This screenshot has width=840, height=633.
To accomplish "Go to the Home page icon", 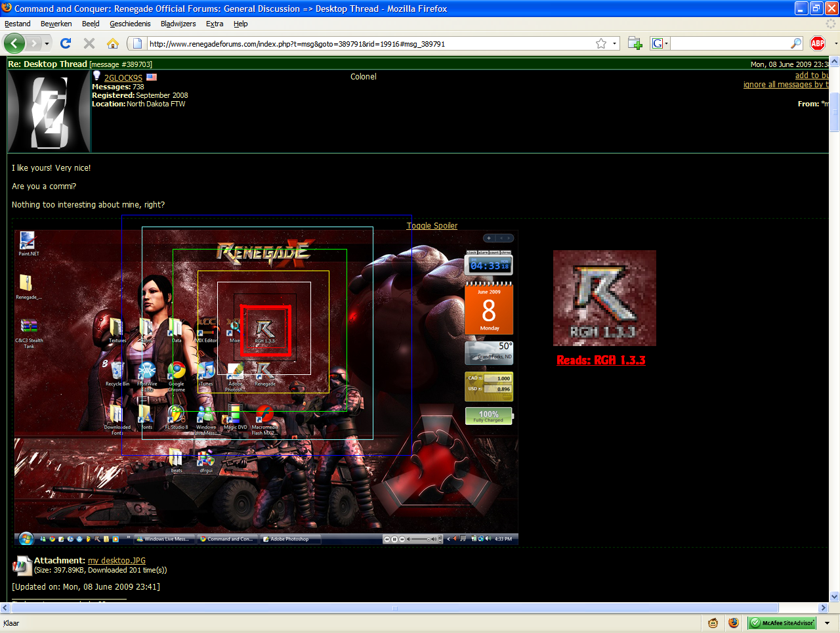I will [113, 43].
